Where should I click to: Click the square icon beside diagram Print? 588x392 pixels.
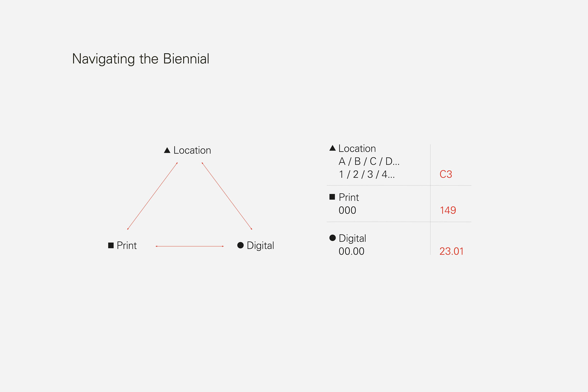(x=111, y=245)
